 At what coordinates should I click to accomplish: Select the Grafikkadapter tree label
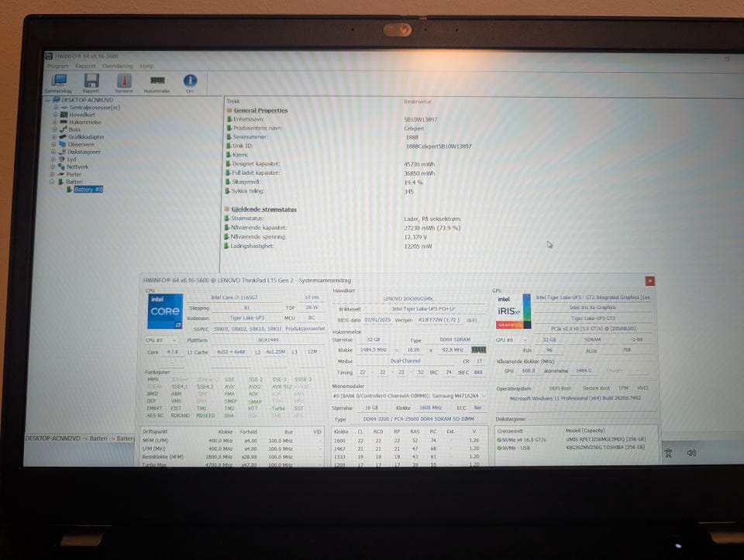click(x=86, y=137)
